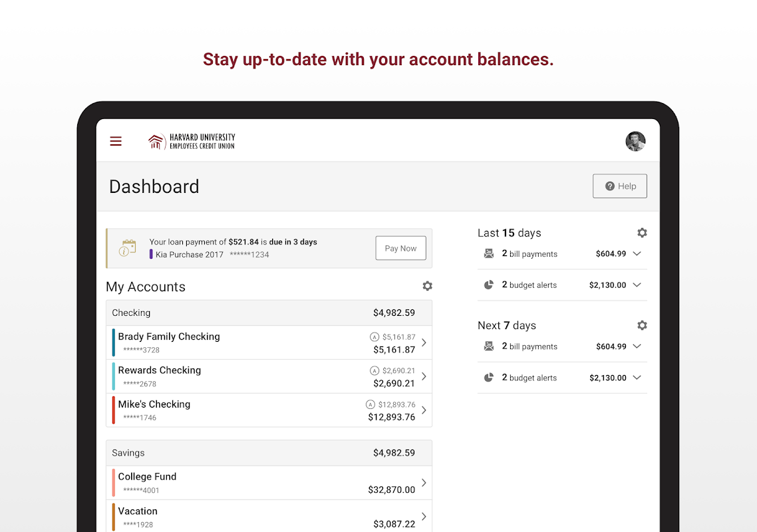Click the red color bar of Mike's Checking
The image size is (757, 532).
[114, 410]
